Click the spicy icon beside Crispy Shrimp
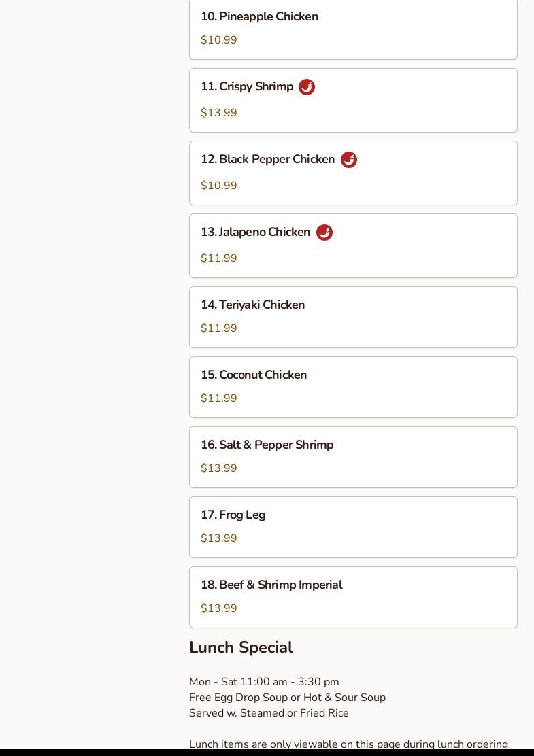534x756 pixels. click(x=307, y=87)
